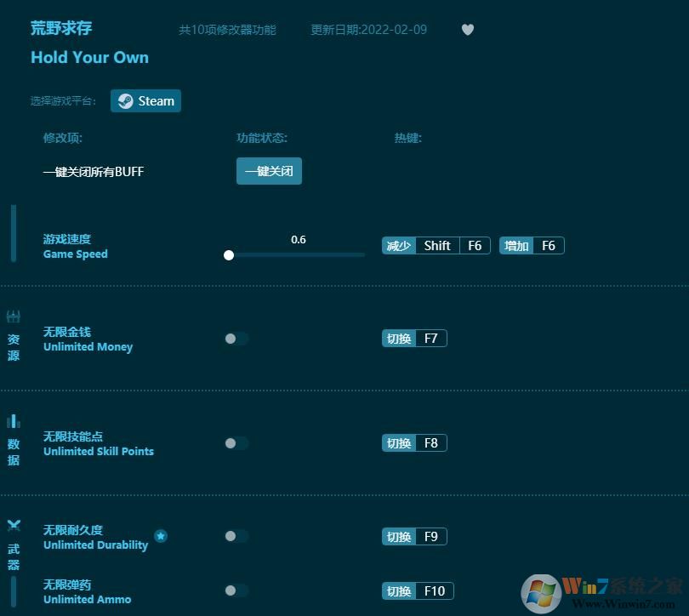Click the 一键关闭 button
Screen dimensions: 689x616
[269, 171]
